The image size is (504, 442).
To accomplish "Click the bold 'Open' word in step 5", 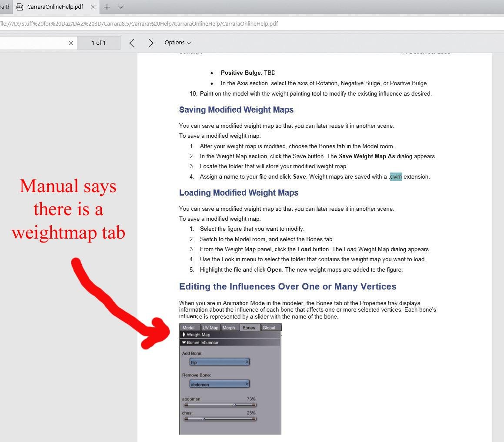I will pos(274,270).
